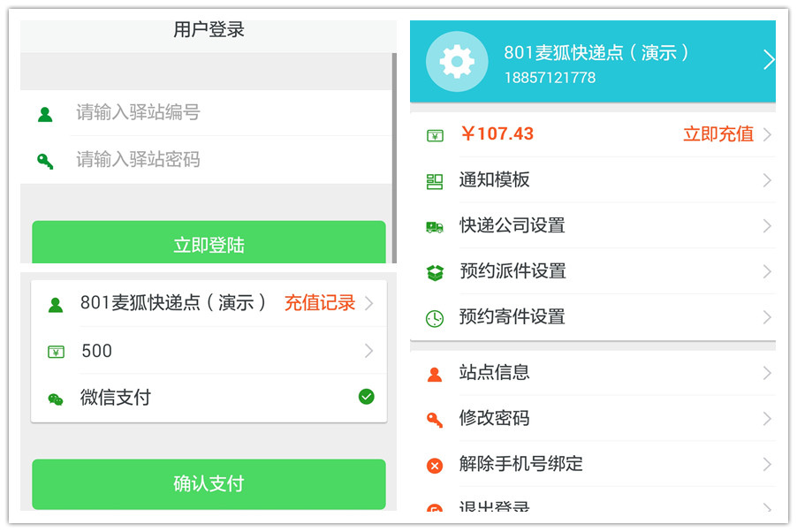Click the orange person icon for 站点信息
This screenshot has width=797, height=532.
[435, 374]
